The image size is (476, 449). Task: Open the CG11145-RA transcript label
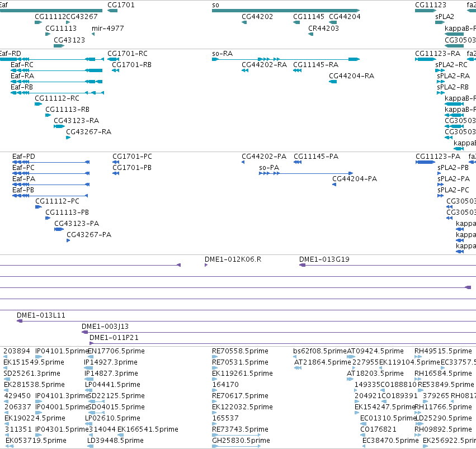pos(315,65)
